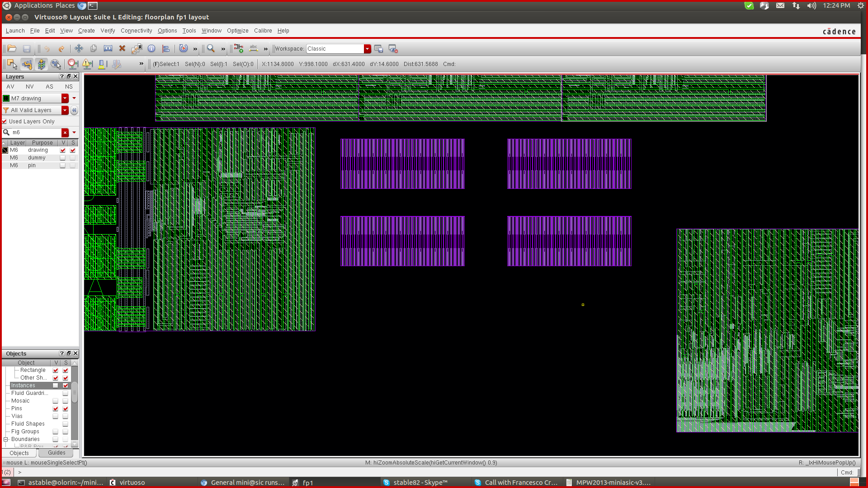Click the Delete red X icon
Screen dimensions: 868x488
coord(122,48)
